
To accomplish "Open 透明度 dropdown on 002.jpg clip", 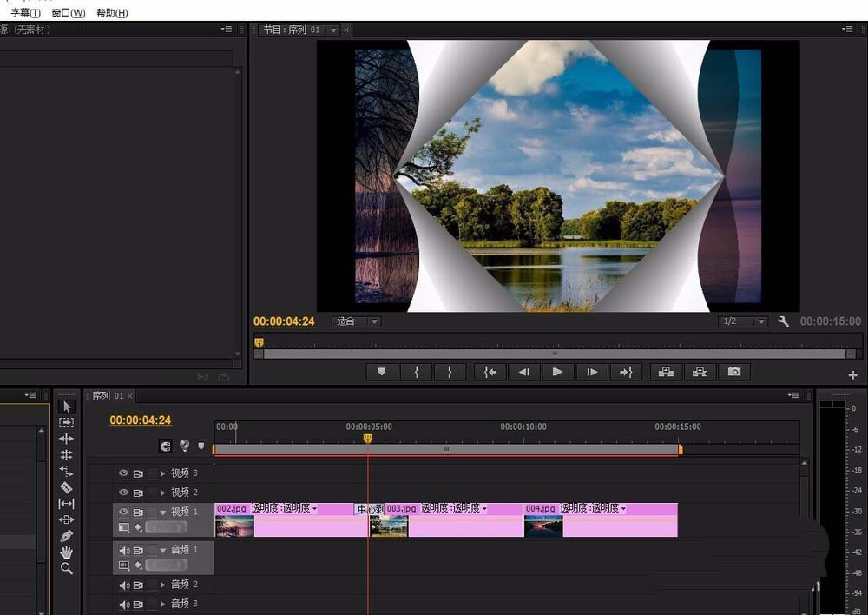I will pos(314,508).
